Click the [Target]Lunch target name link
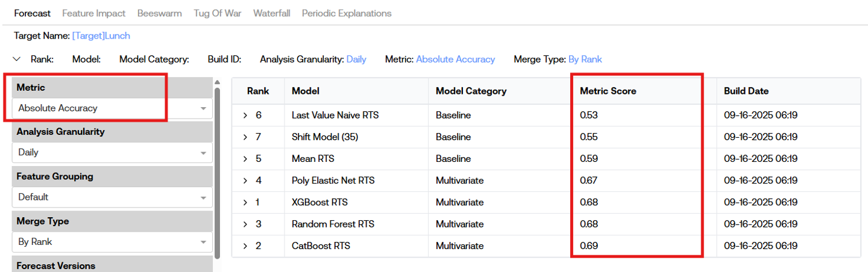The image size is (868, 272). (x=101, y=36)
